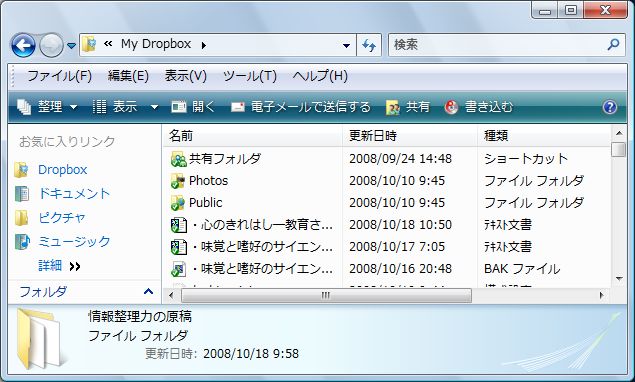This screenshot has height=382, width=635.
Task: Click the 共有 share toolbar button
Action: 407,107
